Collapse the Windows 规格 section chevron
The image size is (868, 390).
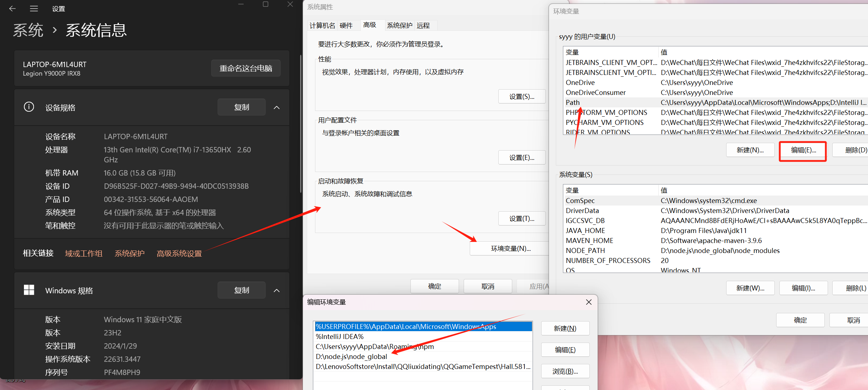(276, 290)
